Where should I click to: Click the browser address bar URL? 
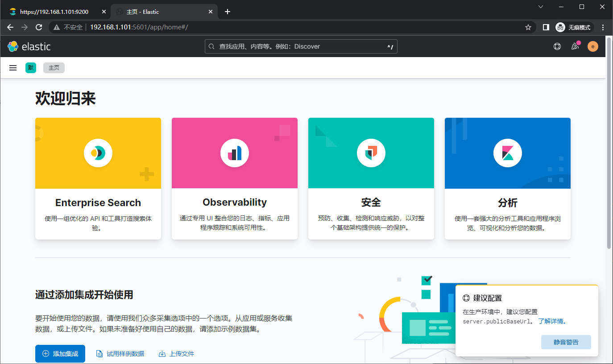point(139,27)
